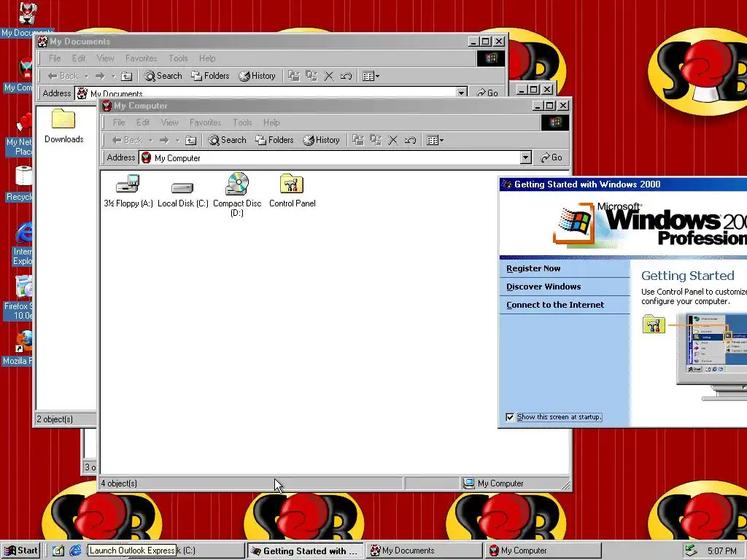Screen dimensions: 747x560
Task: Click Go button in My Computer window
Action: tap(551, 157)
